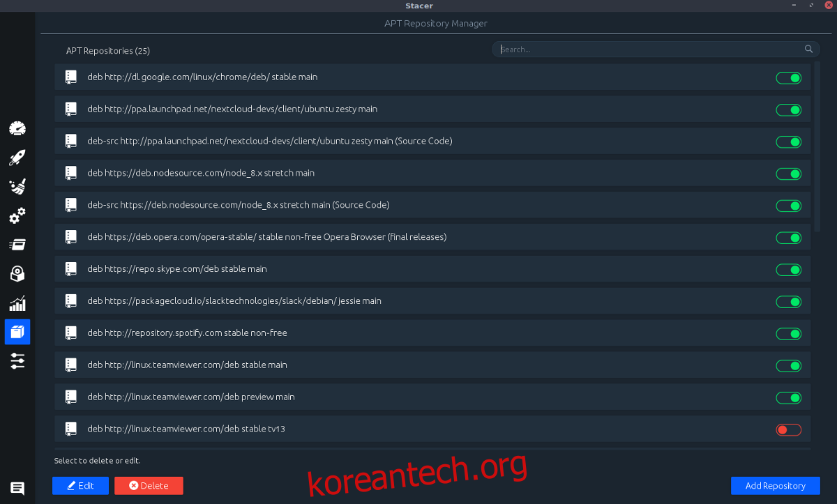Select linux.teamviewer.com deb stable main text
The height and width of the screenshot is (504, 837).
point(187,365)
